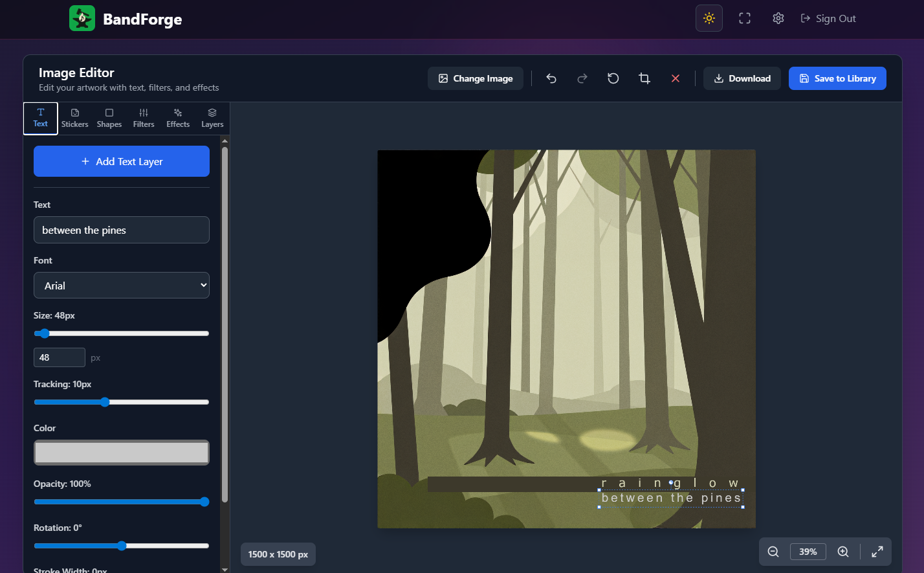Screen dimensions: 924x573
Task: Select the Crop tool
Action: (x=644, y=78)
